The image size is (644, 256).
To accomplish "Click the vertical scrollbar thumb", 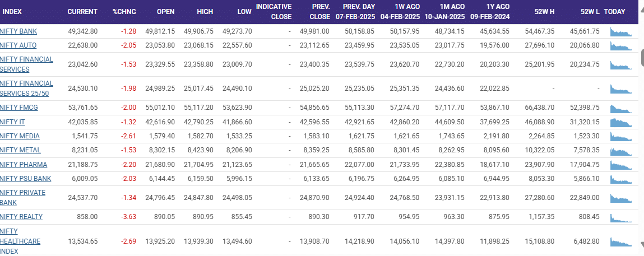I will tap(642, 58).
